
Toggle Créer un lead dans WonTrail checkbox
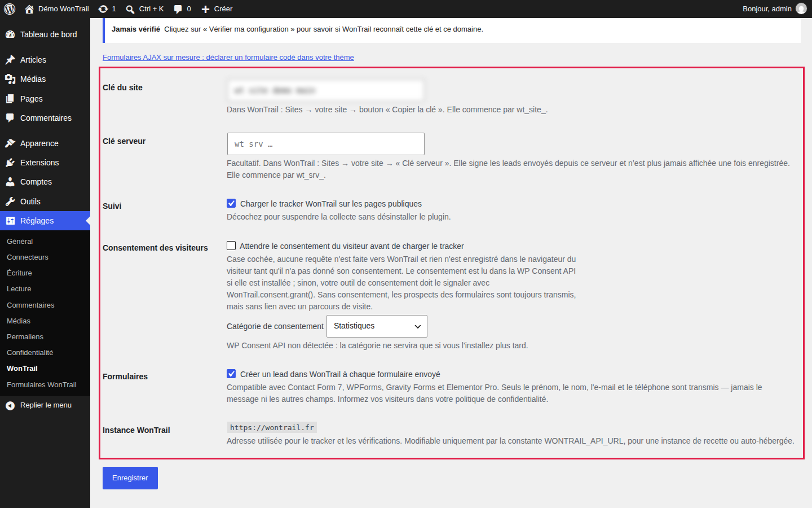click(231, 374)
